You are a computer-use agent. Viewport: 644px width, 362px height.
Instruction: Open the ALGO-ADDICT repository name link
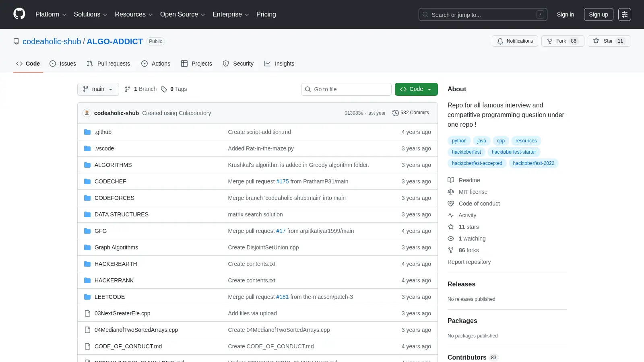[x=115, y=41]
